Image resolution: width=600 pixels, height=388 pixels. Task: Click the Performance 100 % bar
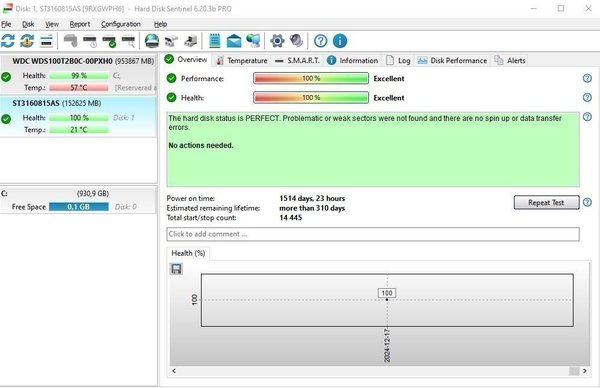[311, 78]
